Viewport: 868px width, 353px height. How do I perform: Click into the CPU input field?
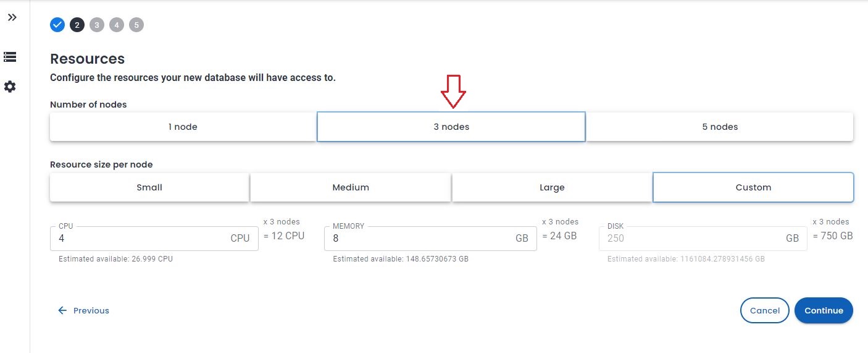point(142,239)
